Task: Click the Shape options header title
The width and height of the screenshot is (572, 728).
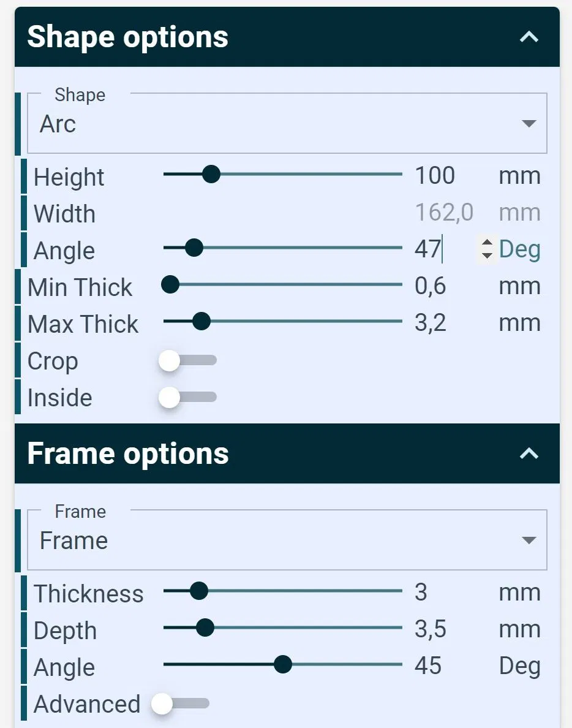Action: pyautogui.click(x=128, y=37)
